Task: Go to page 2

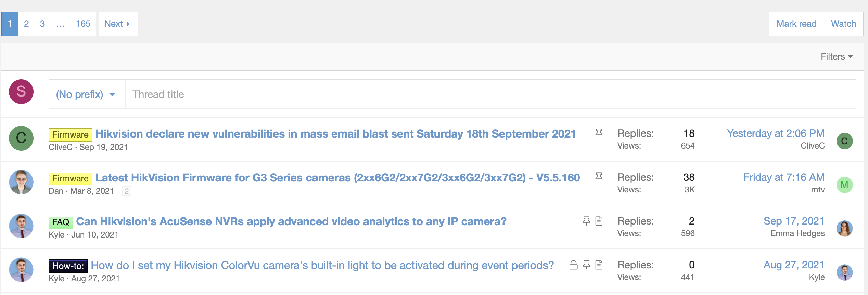Action: 26,24
